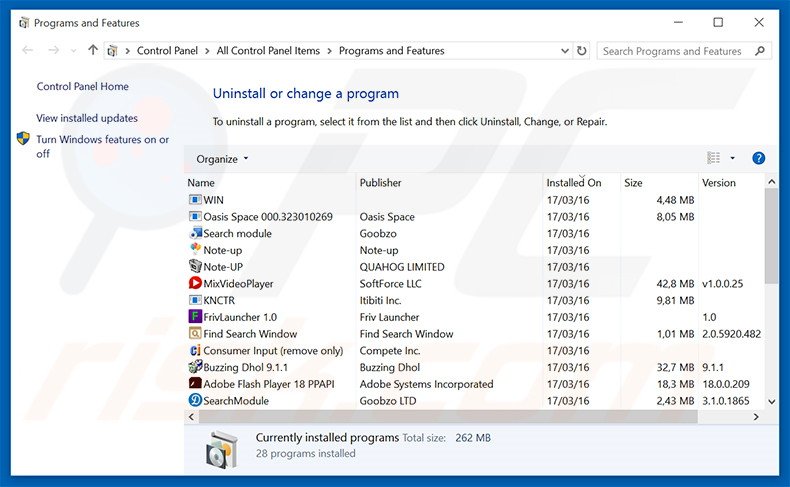The width and height of the screenshot is (790, 487).
Task: Refresh the Programs and Features list
Action: pyautogui.click(x=581, y=51)
